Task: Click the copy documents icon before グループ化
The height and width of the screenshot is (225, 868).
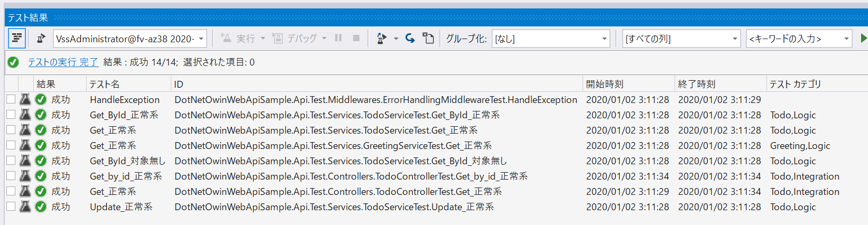Action: click(x=428, y=39)
